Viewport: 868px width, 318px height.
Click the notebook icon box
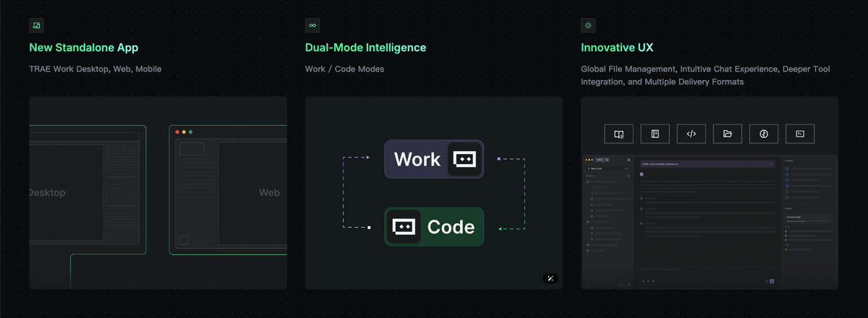coord(655,134)
